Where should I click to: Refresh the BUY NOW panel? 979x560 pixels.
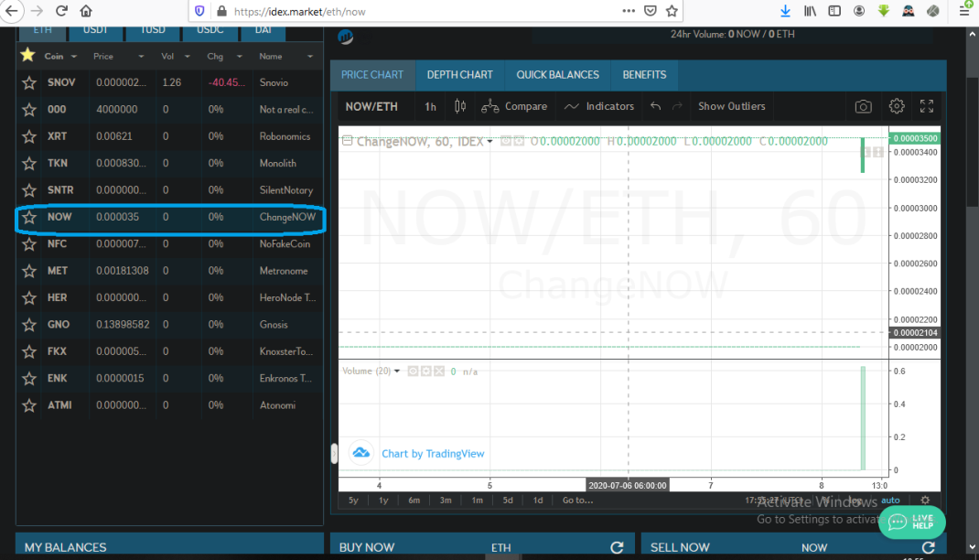pos(617,547)
